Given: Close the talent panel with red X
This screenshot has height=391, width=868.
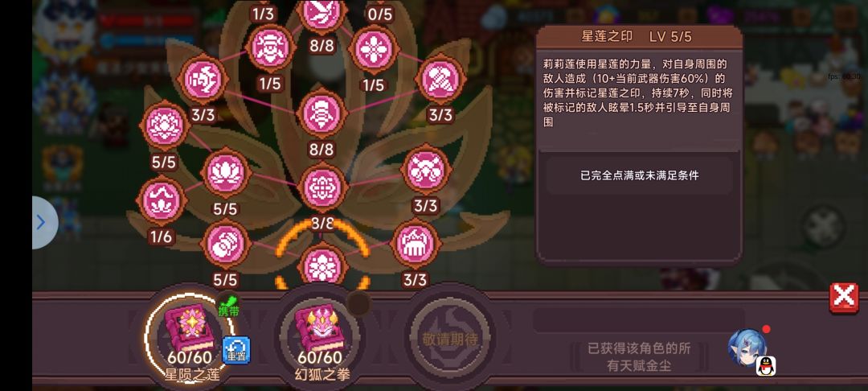Looking at the screenshot, I should pyautogui.click(x=844, y=298).
